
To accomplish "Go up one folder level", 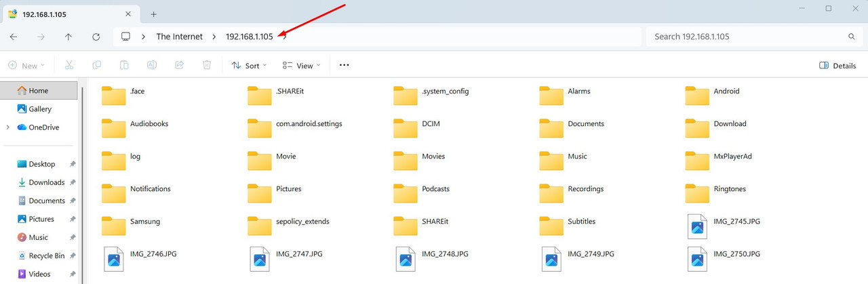I will pyautogui.click(x=68, y=37).
